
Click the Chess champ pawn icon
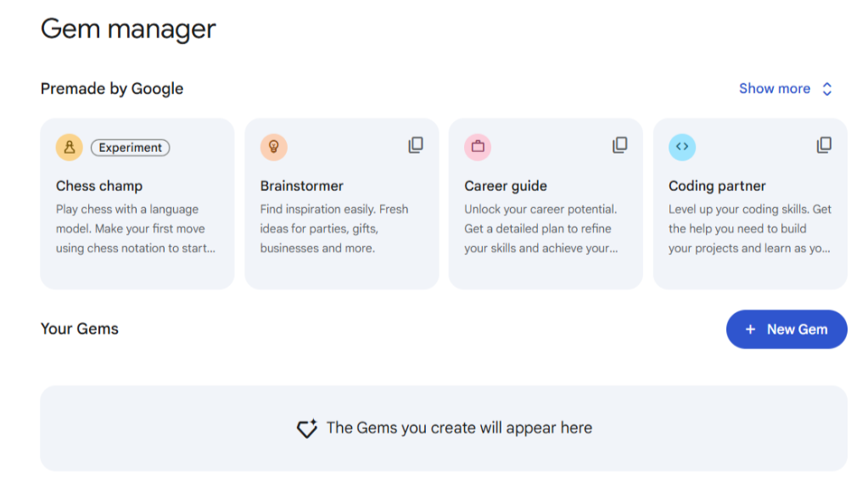point(70,147)
